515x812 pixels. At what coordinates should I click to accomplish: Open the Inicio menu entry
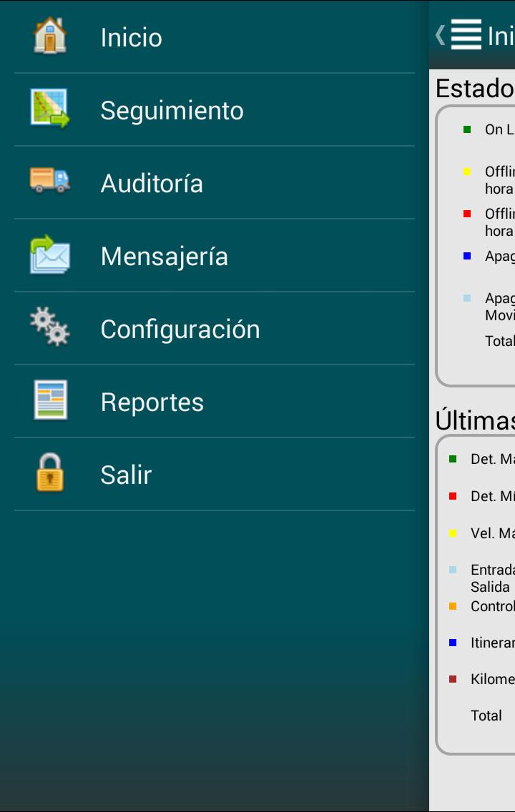point(132,38)
